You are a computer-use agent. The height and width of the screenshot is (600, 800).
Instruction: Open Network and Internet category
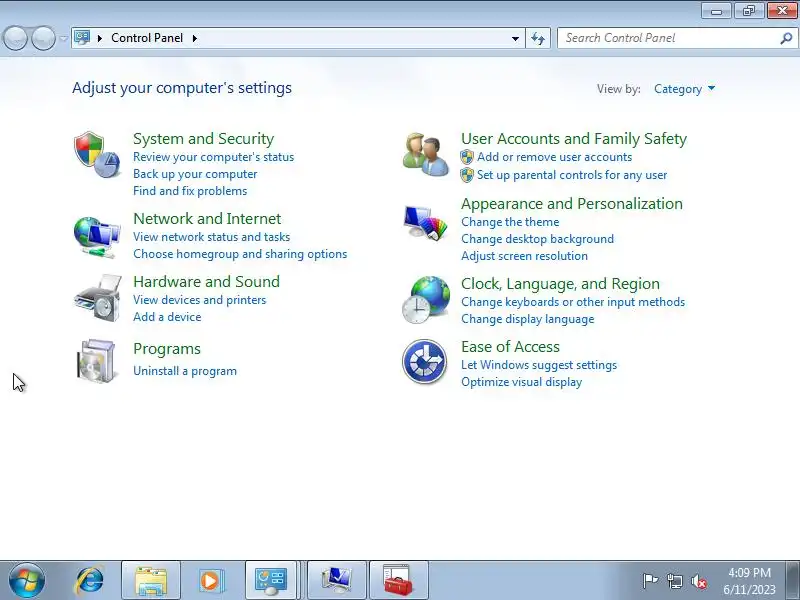point(207,218)
